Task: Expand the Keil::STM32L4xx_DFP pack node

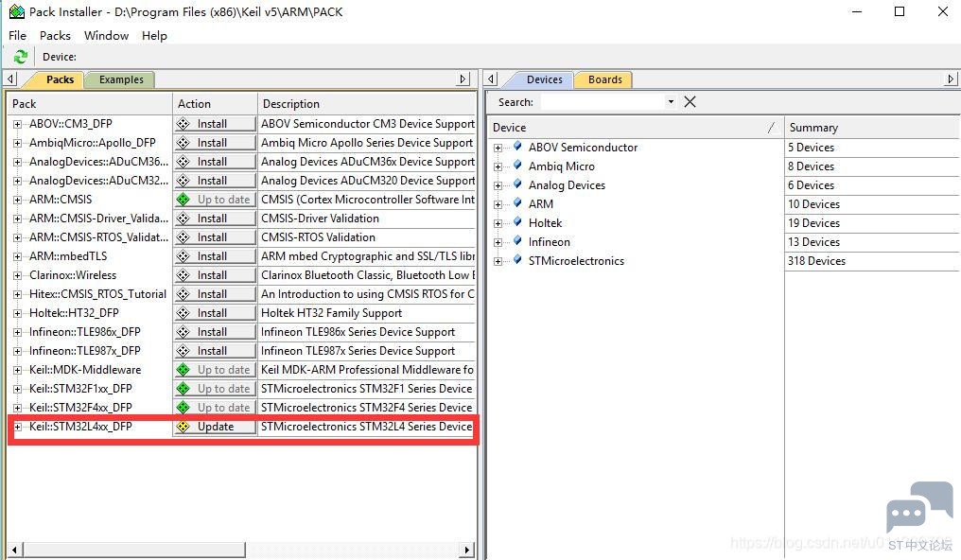Action: [17, 427]
